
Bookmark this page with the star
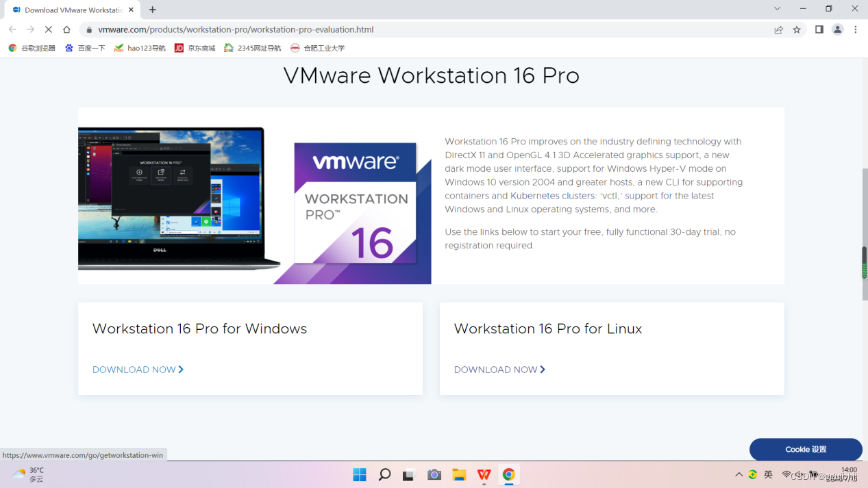(x=797, y=29)
